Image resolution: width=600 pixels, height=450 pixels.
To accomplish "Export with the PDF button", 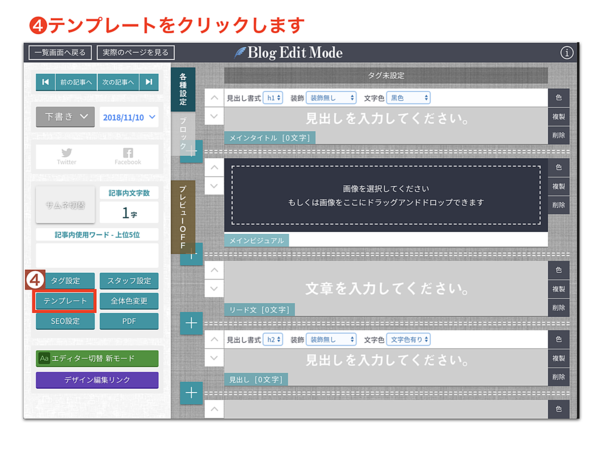I will pos(129,321).
